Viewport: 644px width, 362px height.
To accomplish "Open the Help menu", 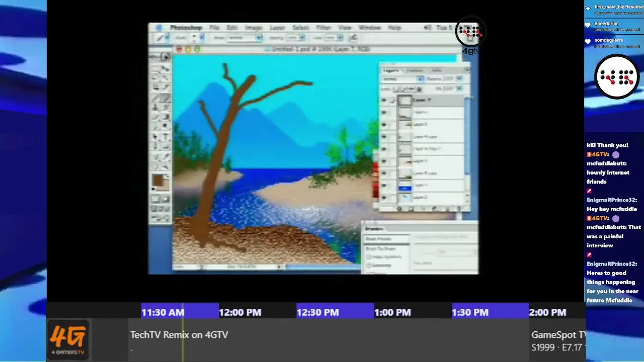I will (x=394, y=28).
